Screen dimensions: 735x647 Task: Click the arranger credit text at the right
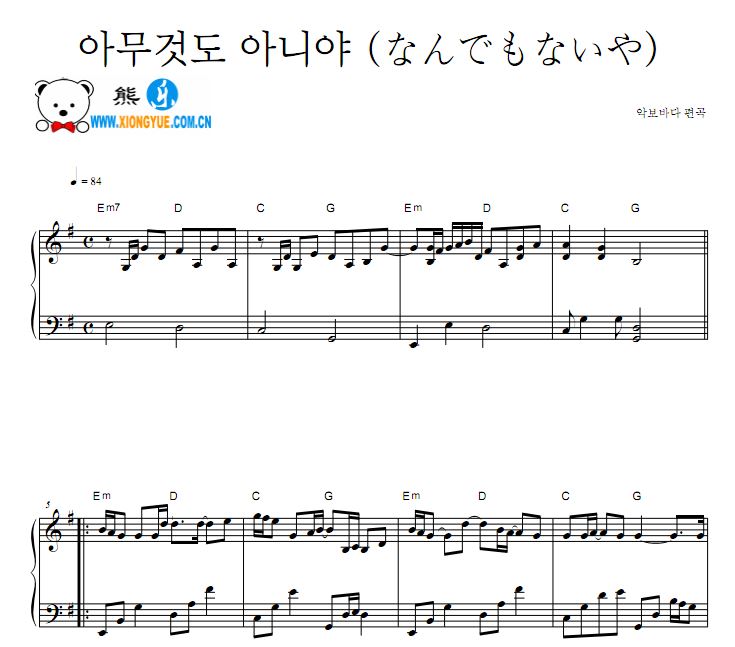point(671,113)
